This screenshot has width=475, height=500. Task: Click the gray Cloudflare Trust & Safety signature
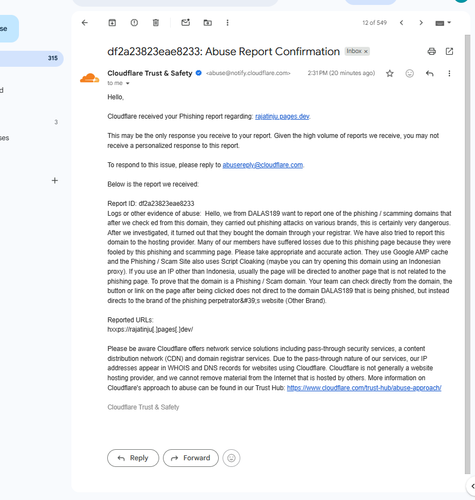pyautogui.click(x=143, y=407)
